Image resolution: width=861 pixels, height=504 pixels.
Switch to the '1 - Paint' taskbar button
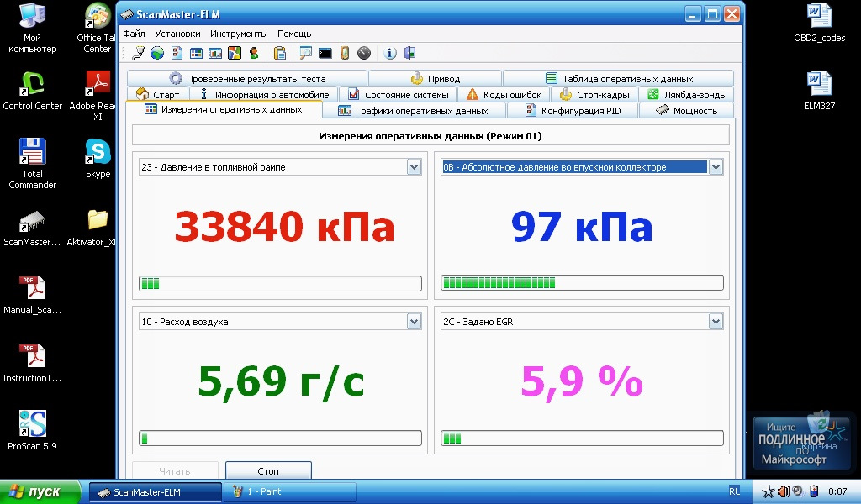pos(289,492)
